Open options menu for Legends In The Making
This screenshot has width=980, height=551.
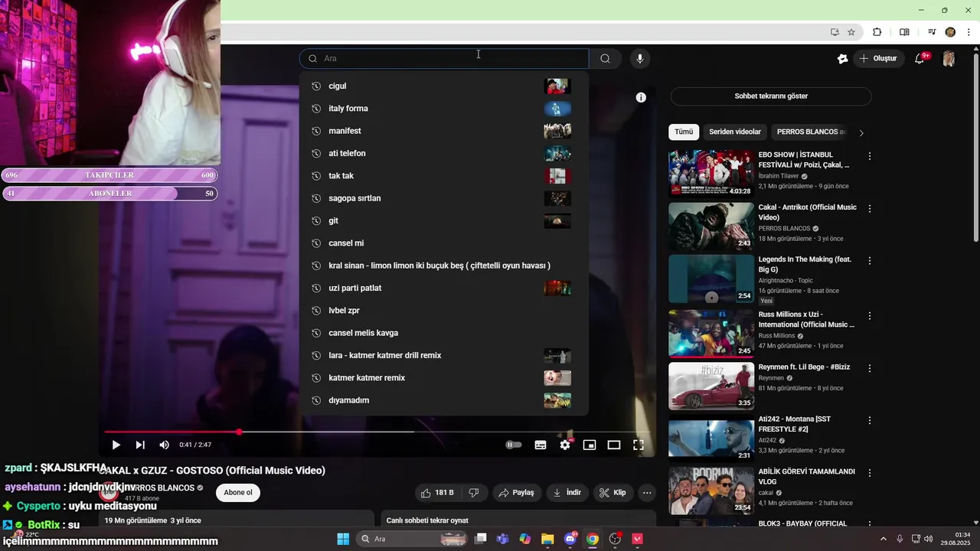pos(869,261)
